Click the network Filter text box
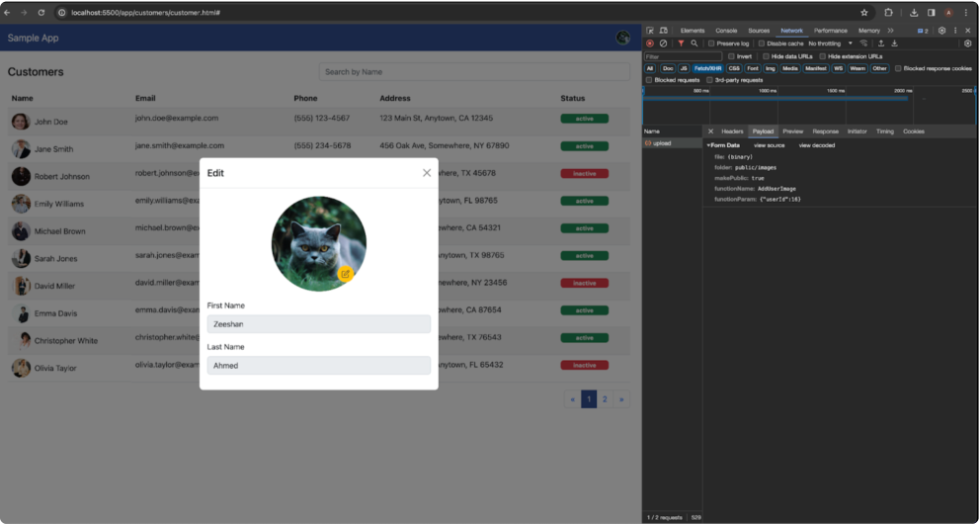This screenshot has height=524, width=980. click(x=683, y=56)
